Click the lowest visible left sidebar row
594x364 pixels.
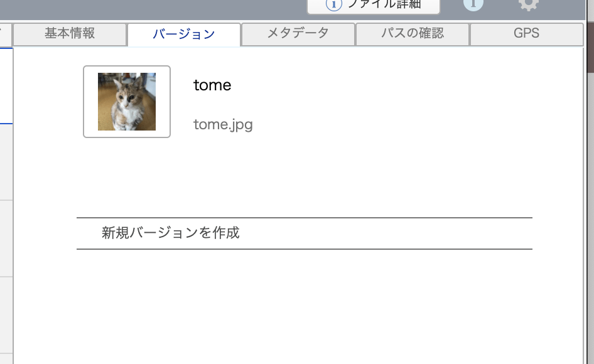coord(6,359)
